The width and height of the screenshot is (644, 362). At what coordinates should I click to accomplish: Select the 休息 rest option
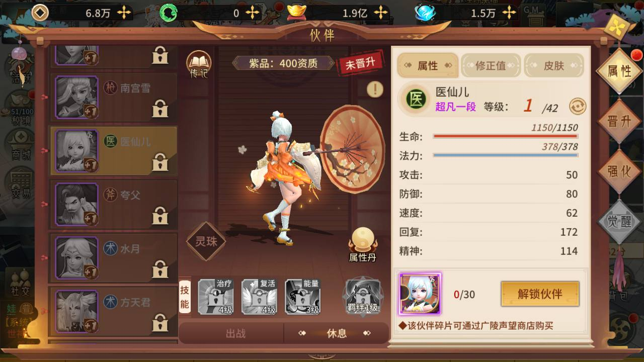(337, 333)
